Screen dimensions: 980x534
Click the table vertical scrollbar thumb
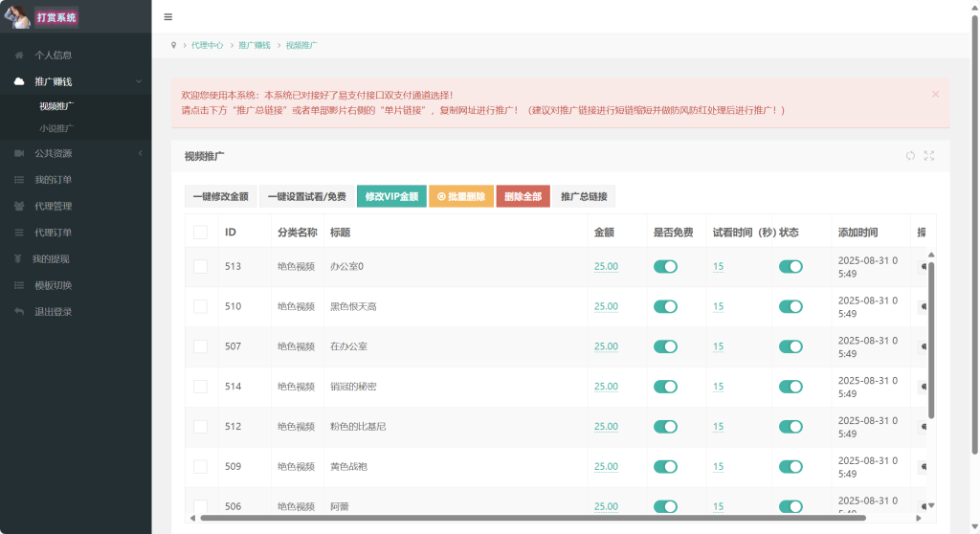[931, 341]
